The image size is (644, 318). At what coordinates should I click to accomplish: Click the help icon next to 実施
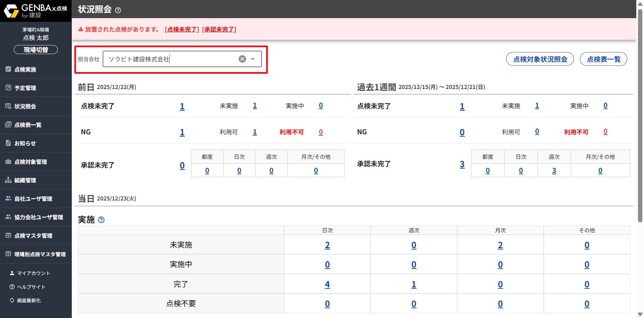[101, 220]
